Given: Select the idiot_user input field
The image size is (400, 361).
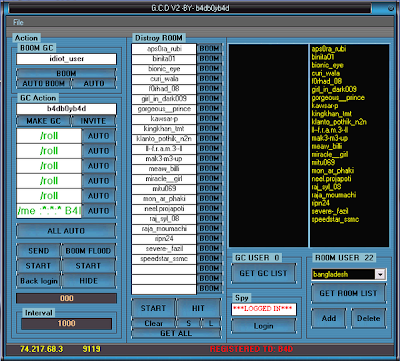Looking at the screenshot, I should click(67, 59).
